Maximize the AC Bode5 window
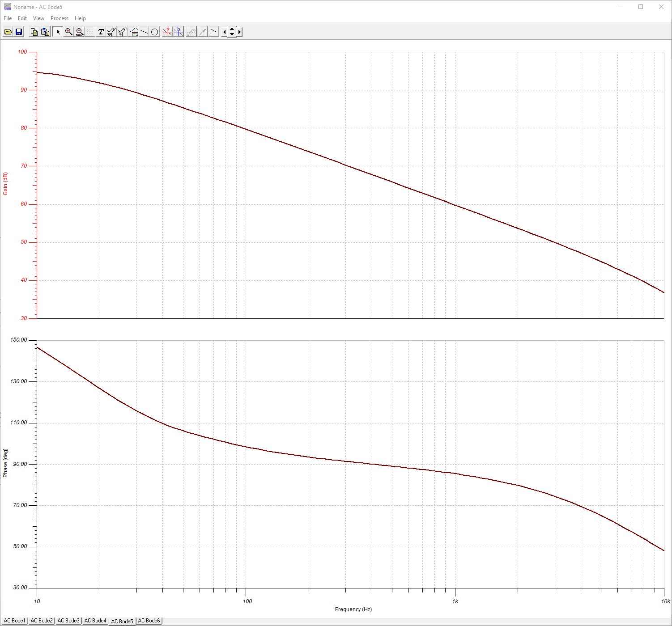The width and height of the screenshot is (672, 626). 641,7
